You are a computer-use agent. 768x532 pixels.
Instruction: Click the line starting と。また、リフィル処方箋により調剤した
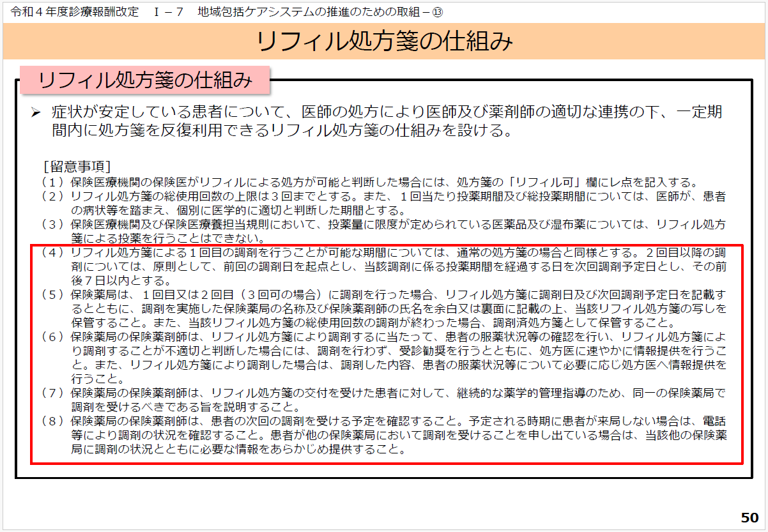pos(398,365)
